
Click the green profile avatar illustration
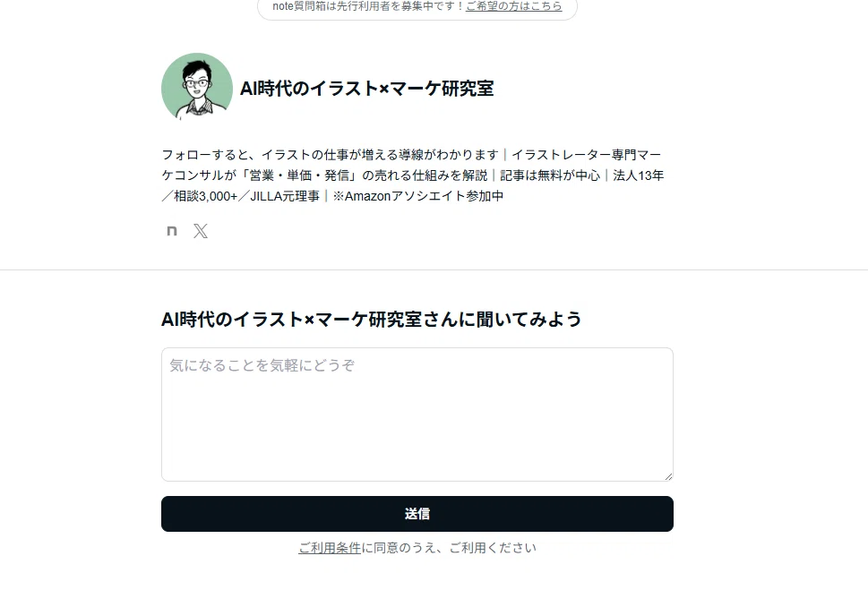pos(197,88)
